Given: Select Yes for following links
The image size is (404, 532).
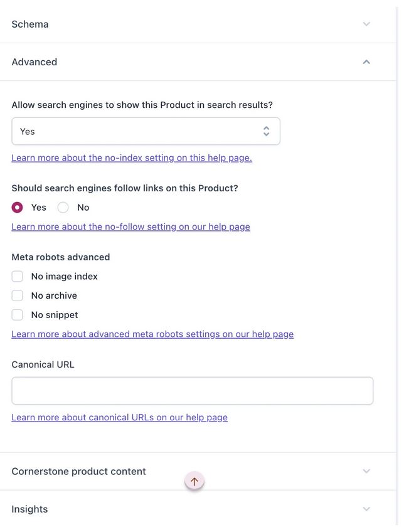Looking at the screenshot, I should (x=18, y=207).
